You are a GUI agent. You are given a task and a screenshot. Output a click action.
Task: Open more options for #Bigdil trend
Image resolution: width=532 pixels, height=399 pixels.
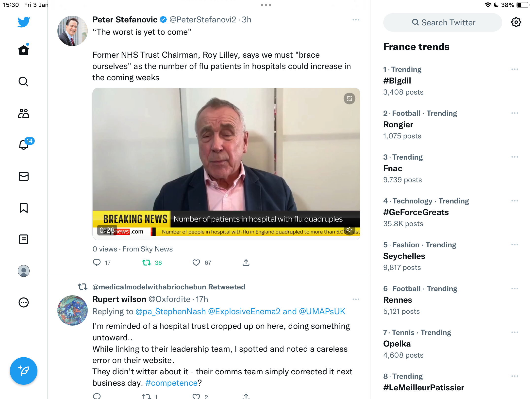point(515,69)
